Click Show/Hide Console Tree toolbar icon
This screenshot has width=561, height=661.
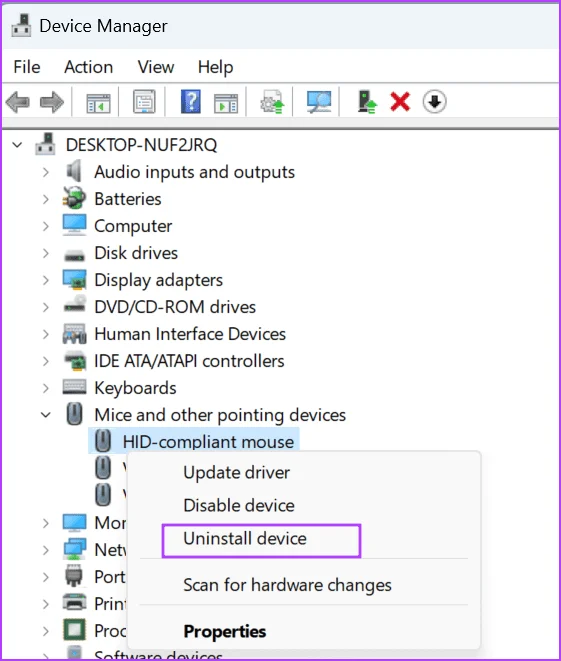click(98, 102)
